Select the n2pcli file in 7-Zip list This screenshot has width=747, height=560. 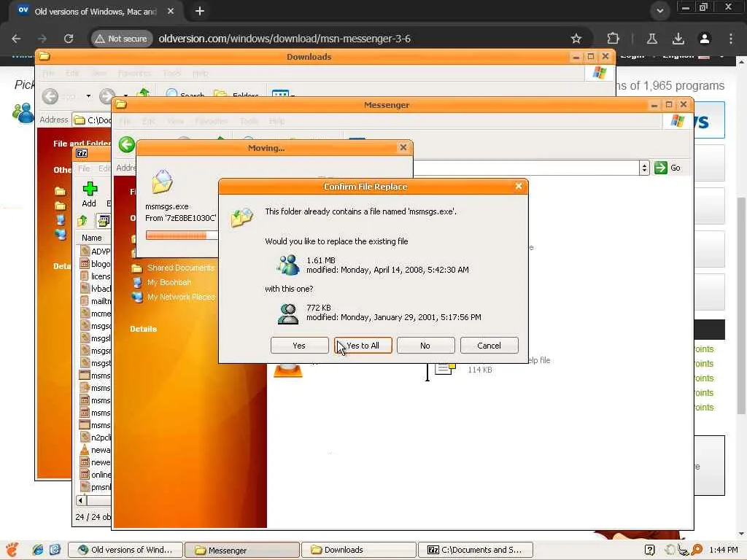(x=96, y=437)
